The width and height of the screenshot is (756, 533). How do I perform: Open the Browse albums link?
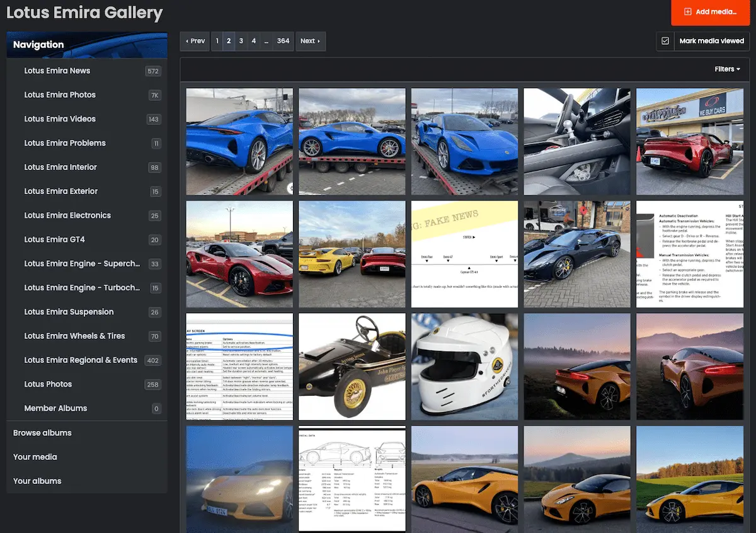coord(42,433)
